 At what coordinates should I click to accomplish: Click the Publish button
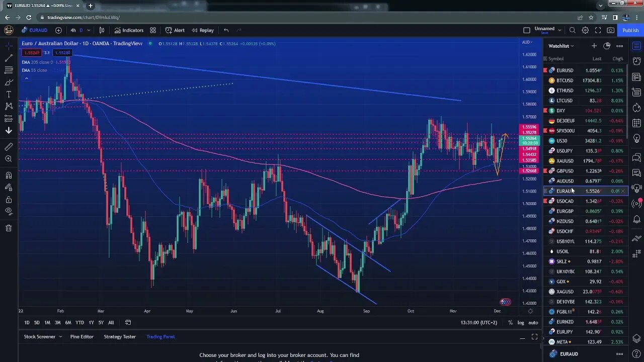coord(630,30)
